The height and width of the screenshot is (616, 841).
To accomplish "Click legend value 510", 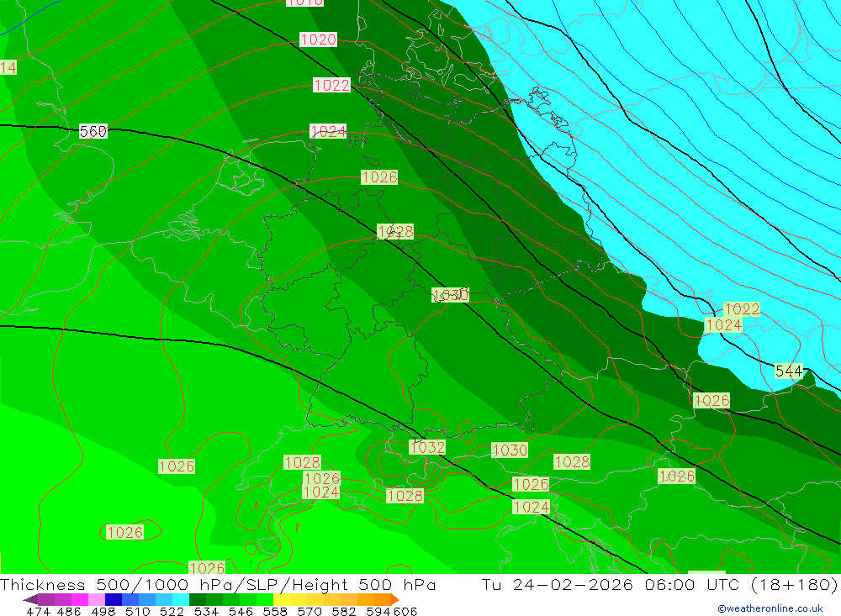I will tap(137, 611).
